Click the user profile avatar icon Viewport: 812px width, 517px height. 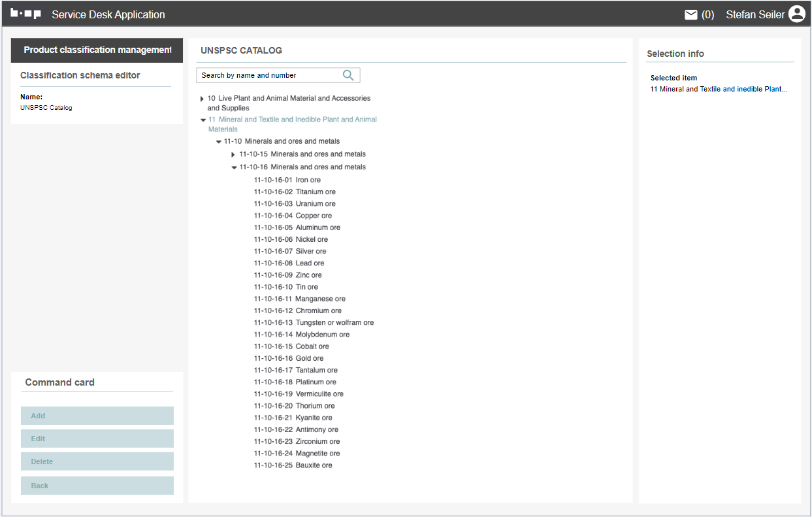tap(796, 14)
